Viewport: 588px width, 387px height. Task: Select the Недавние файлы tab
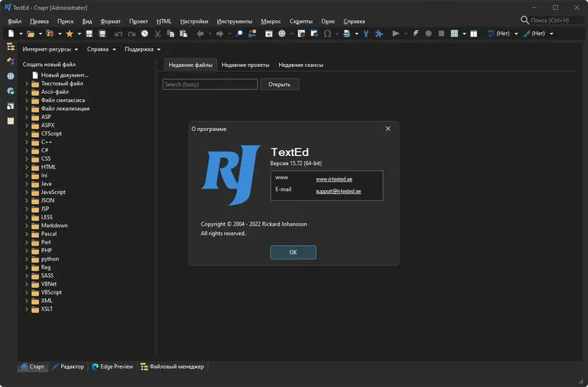[x=190, y=65]
